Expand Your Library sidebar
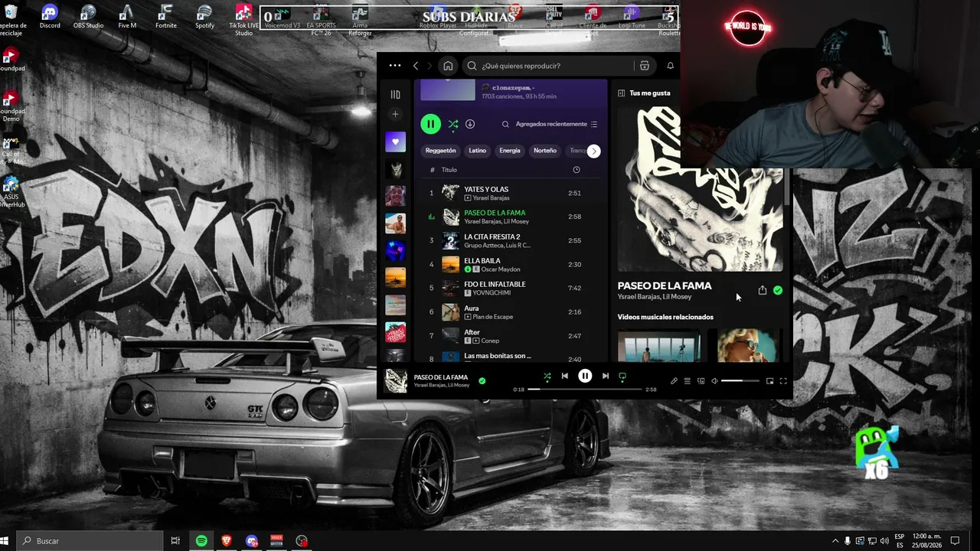 pyautogui.click(x=395, y=95)
